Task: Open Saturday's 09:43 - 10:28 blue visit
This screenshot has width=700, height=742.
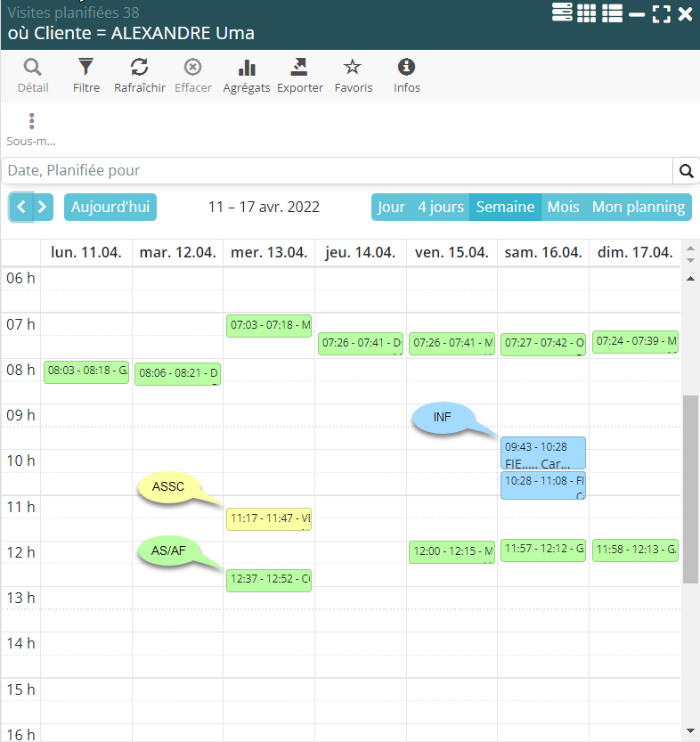Action: (x=542, y=453)
